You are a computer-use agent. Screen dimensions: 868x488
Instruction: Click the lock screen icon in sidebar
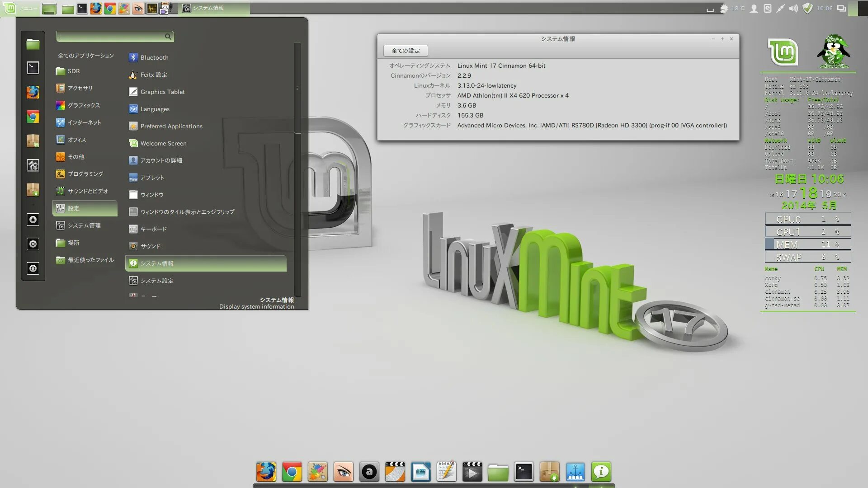[33, 220]
